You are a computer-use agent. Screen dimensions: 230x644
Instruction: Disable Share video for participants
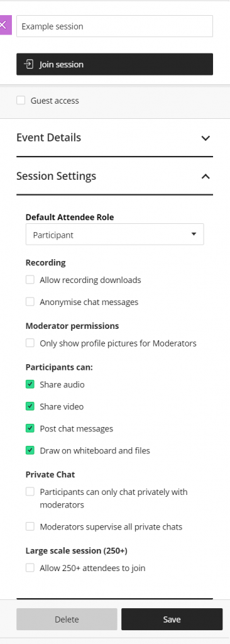pyautogui.click(x=30, y=406)
